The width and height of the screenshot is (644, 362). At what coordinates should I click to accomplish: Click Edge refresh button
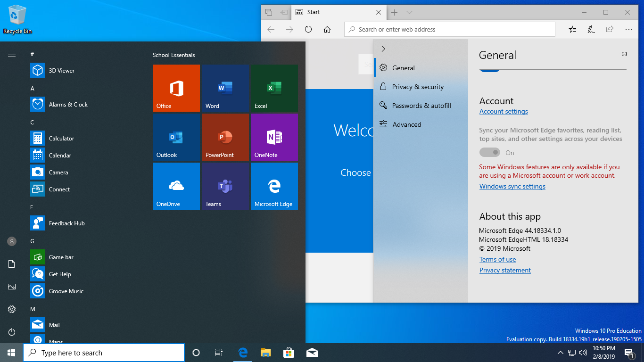[308, 29]
